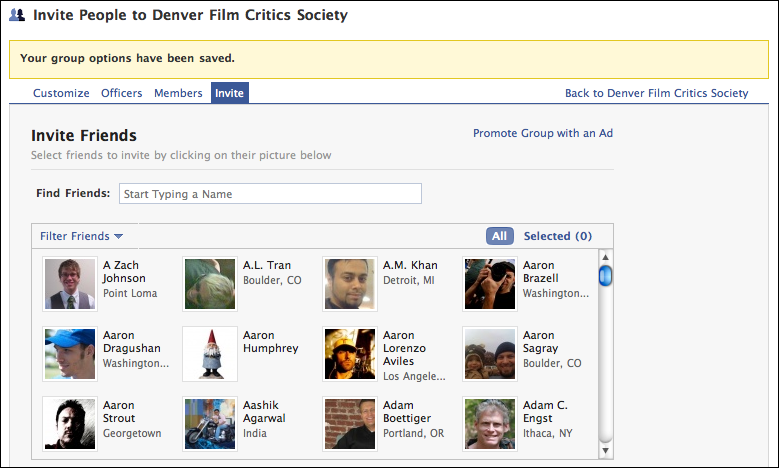Screen dimensions: 779x468
Task: Open the Officers tab
Action: (121, 93)
